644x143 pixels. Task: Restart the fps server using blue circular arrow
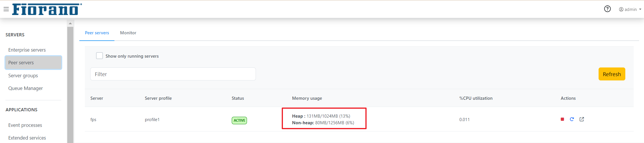[572, 119]
